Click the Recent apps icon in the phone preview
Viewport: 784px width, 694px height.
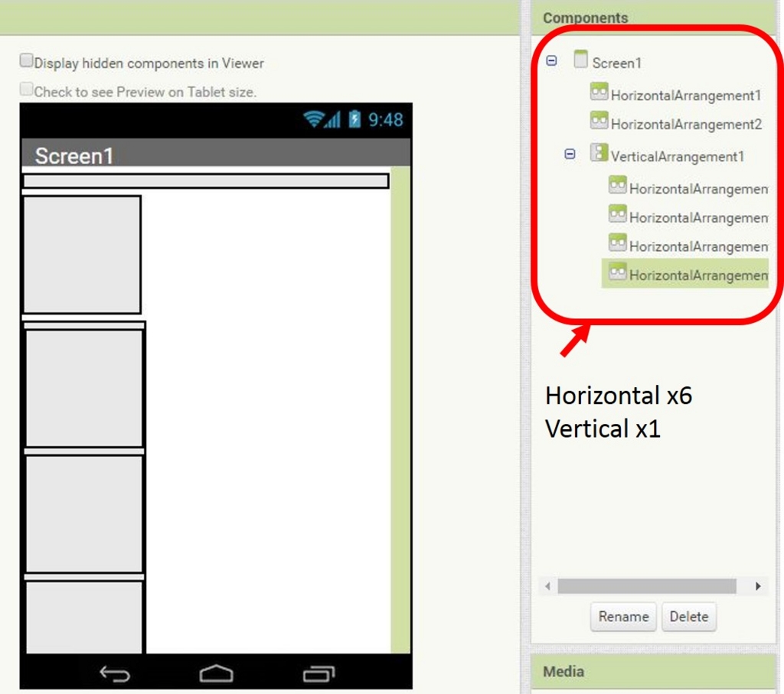point(318,673)
